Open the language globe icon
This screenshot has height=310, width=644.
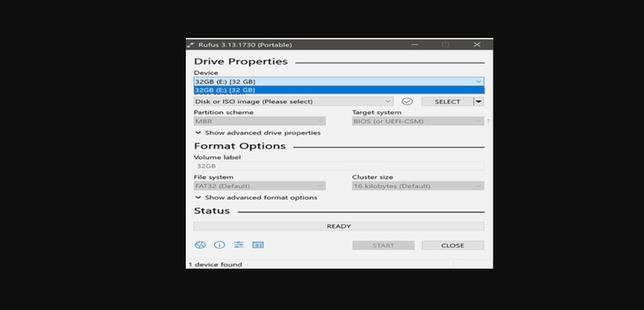(200, 245)
